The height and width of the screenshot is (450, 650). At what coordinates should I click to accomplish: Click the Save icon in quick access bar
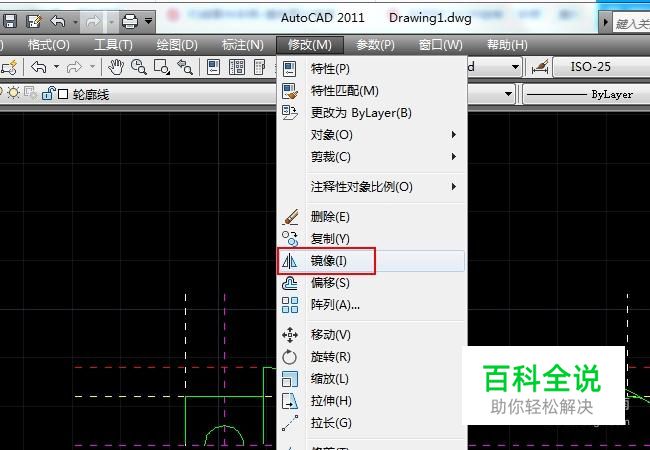point(10,21)
